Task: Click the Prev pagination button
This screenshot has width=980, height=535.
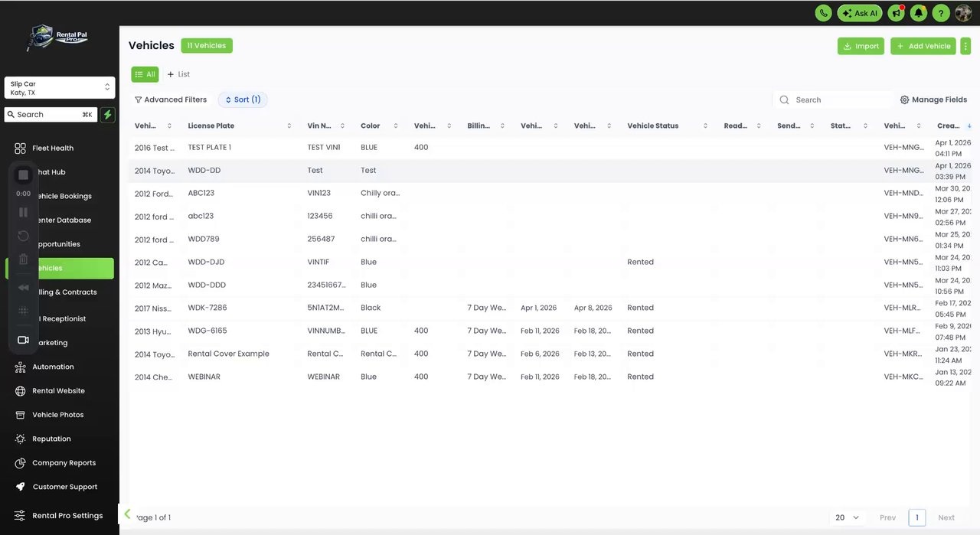Action: (888, 517)
